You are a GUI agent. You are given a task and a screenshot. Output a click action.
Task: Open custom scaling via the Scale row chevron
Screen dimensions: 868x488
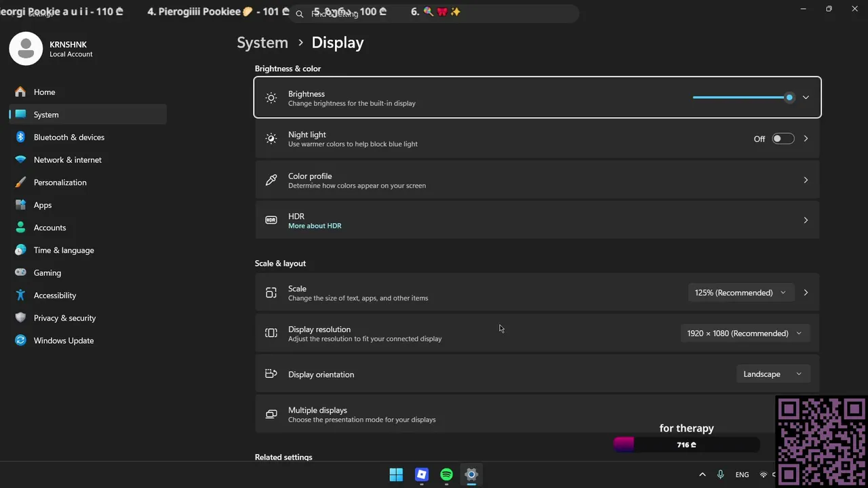[x=806, y=293]
